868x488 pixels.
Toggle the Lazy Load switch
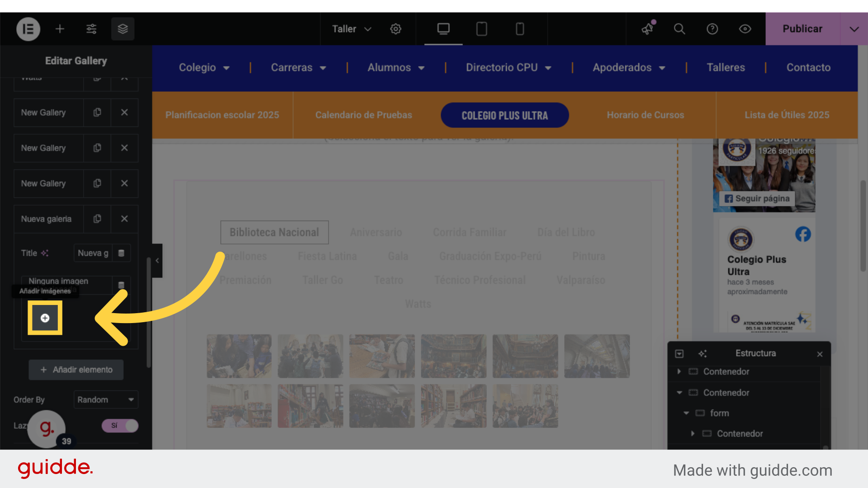(120, 426)
